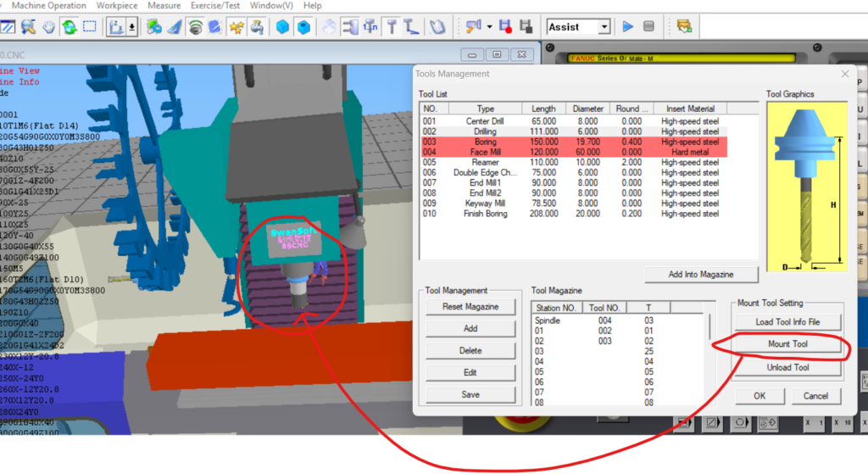Activate the dashed rectangle selection tool
Screen dimensions: 868x474
click(89, 27)
